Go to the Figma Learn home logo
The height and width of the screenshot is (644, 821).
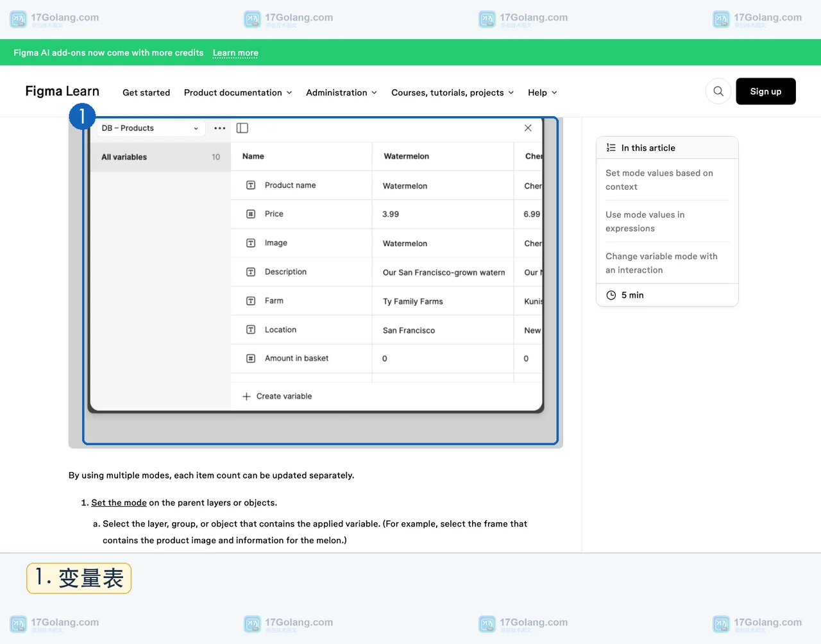point(62,91)
